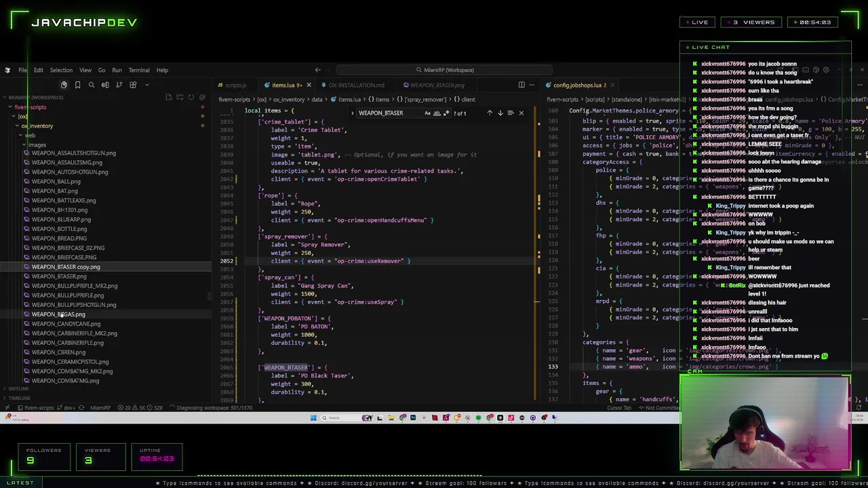
Task: Open the File menu
Action: click(x=22, y=70)
